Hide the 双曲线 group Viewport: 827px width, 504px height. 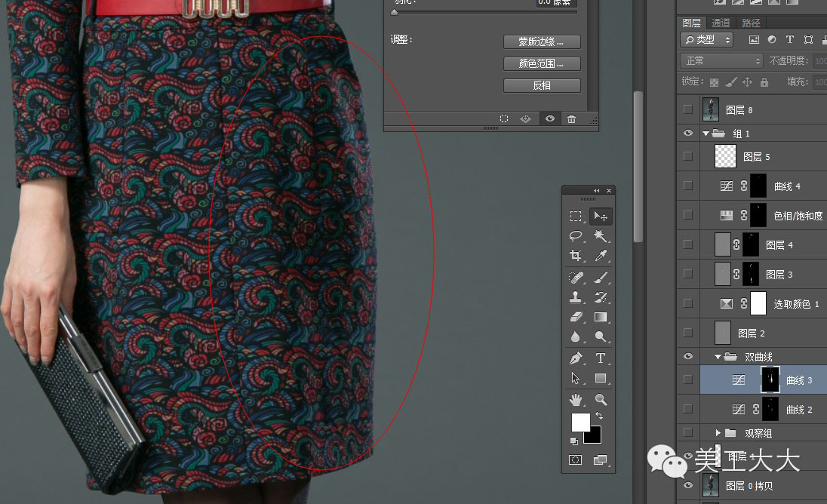pyautogui.click(x=687, y=356)
